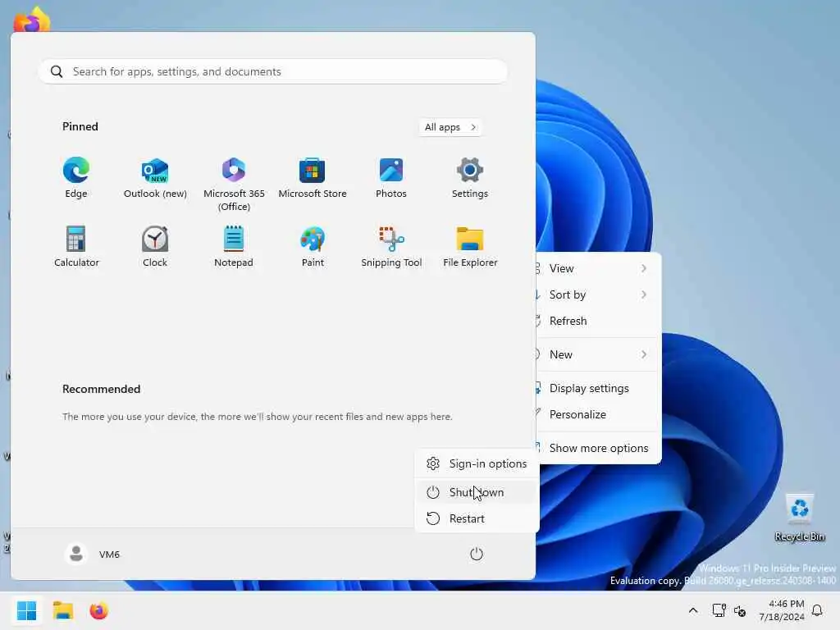Click the muted volume tray icon
840x630 pixels.
(740, 610)
